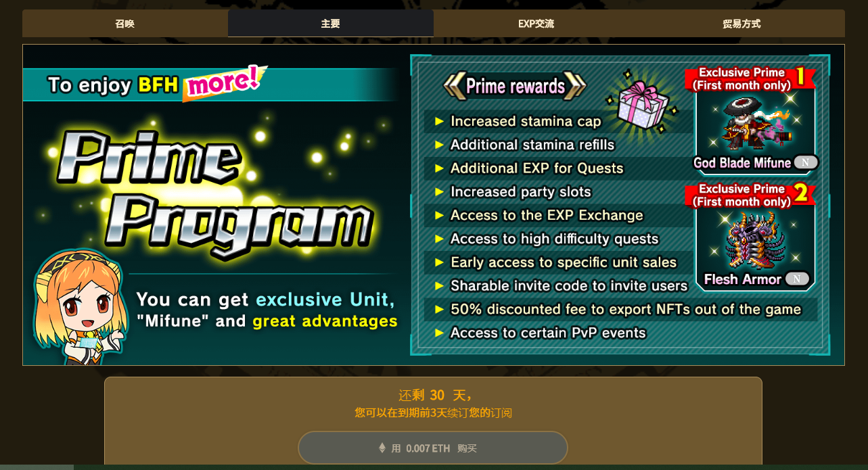The image size is (868, 470).
Task: Click the 用 0.007 ETH 购买 button
Action: (433, 448)
